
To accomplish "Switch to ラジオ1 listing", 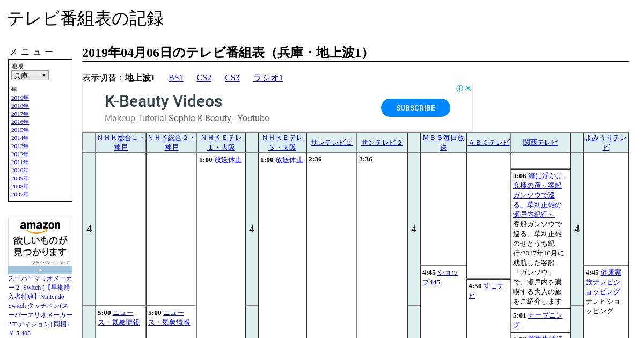I will pos(268,78).
